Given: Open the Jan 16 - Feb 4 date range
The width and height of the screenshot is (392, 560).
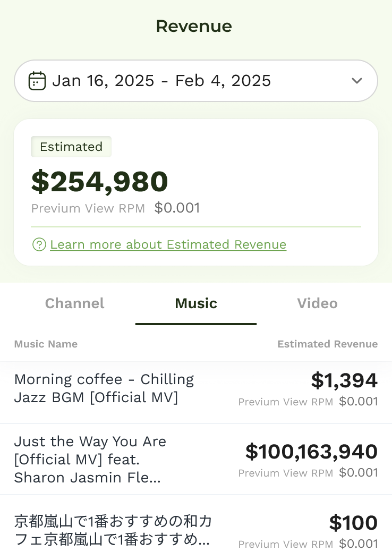Looking at the screenshot, I should (x=161, y=81).
